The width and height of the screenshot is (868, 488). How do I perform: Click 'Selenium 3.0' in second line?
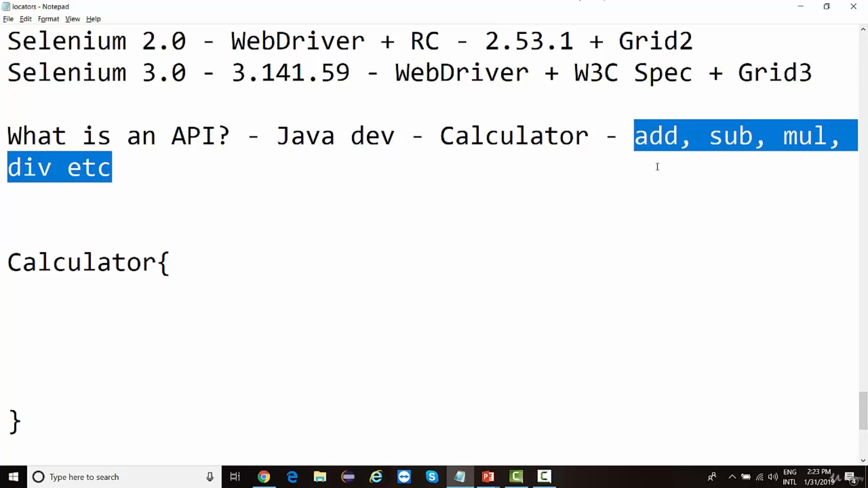pos(97,73)
